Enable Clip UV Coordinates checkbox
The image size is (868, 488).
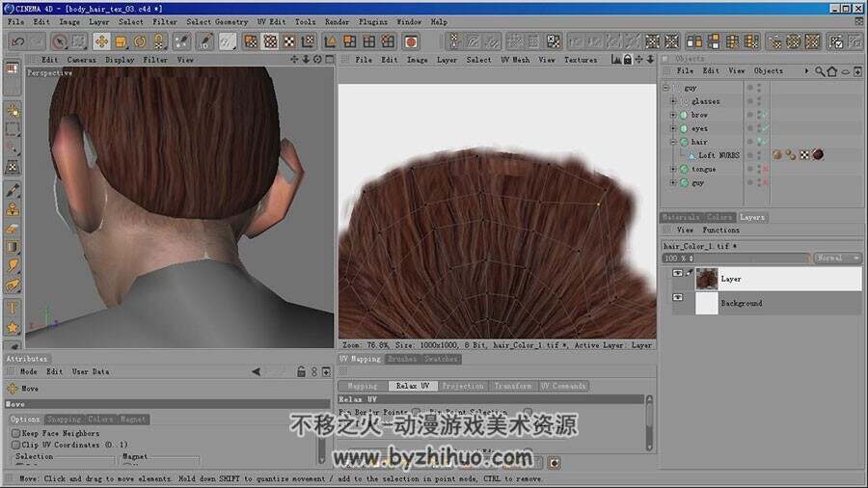pyautogui.click(x=15, y=445)
